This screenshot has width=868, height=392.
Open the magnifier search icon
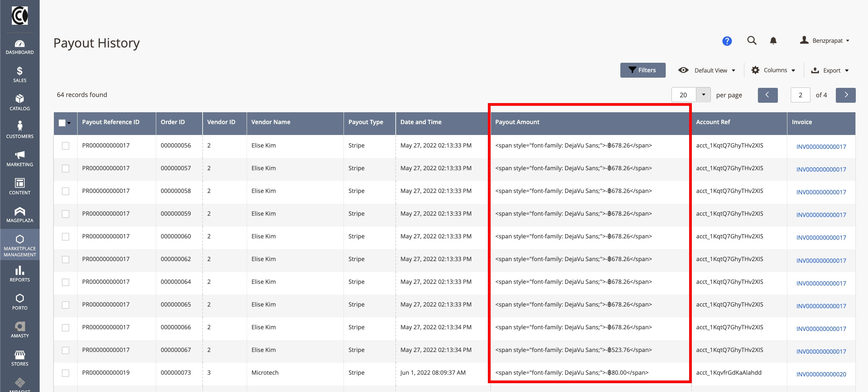[752, 41]
